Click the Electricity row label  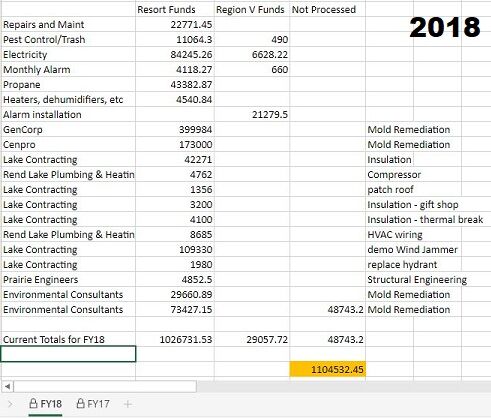(x=68, y=54)
